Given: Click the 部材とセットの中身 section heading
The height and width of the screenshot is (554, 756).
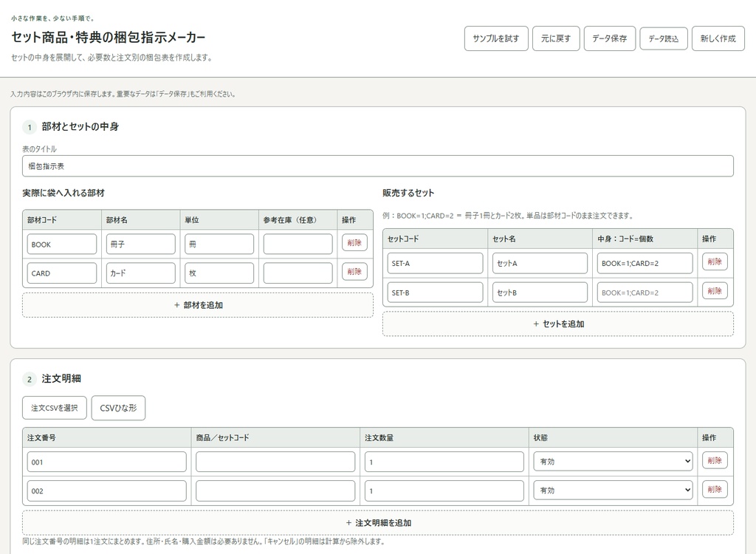Looking at the screenshot, I should click(x=80, y=127).
